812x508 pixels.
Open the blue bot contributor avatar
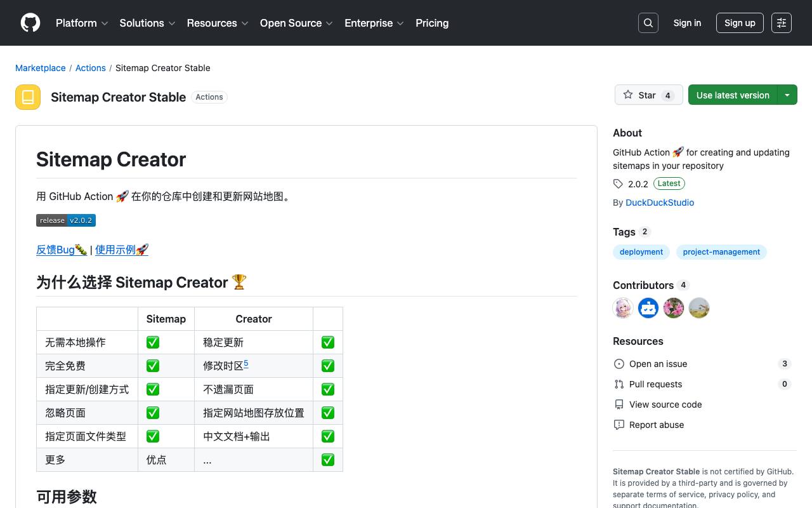click(648, 308)
